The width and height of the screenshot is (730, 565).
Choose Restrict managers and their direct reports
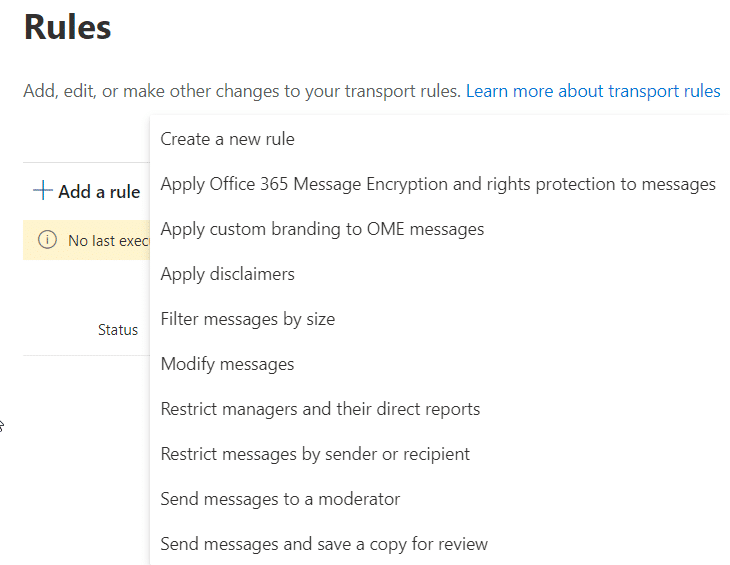coord(320,409)
